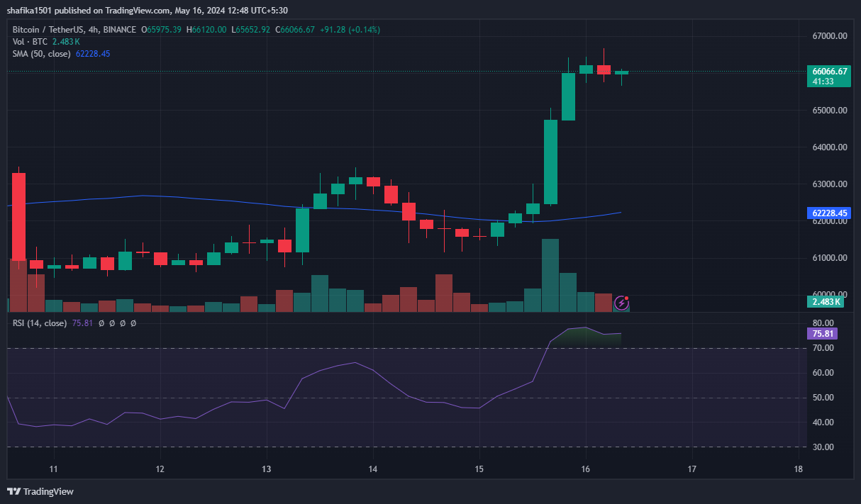The height and width of the screenshot is (504, 861).
Task: Click the 63000.00 price axis label
Action: (829, 184)
